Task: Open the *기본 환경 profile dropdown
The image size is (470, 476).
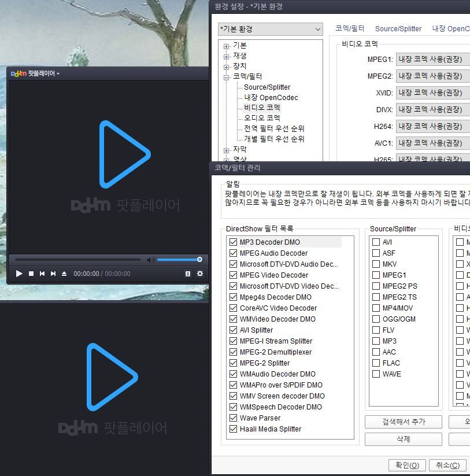Action: tap(270, 29)
